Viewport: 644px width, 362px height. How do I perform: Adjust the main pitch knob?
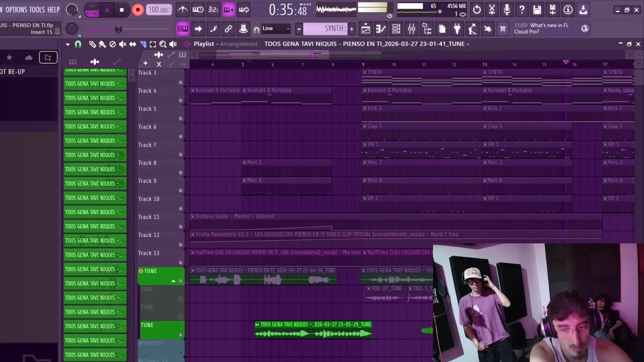(72, 29)
